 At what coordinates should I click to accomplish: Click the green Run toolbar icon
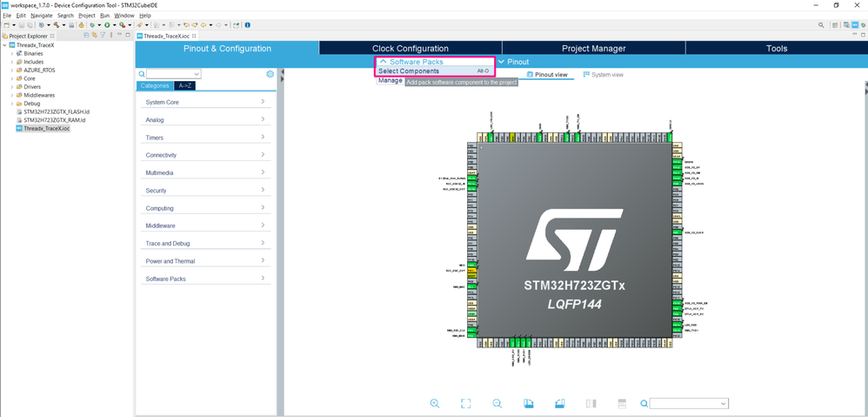tap(107, 25)
